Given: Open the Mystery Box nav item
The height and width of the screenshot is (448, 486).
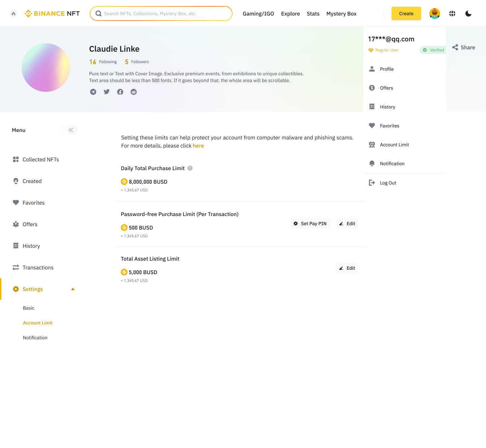Looking at the screenshot, I should (342, 14).
